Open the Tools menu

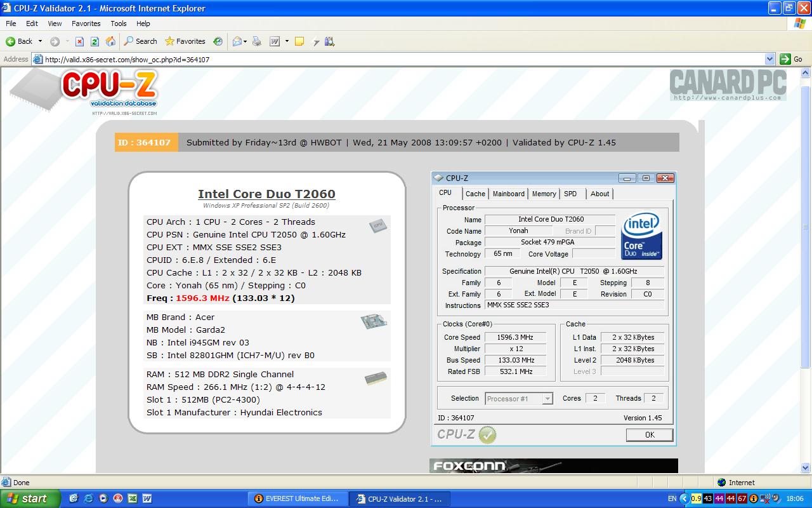click(x=119, y=23)
